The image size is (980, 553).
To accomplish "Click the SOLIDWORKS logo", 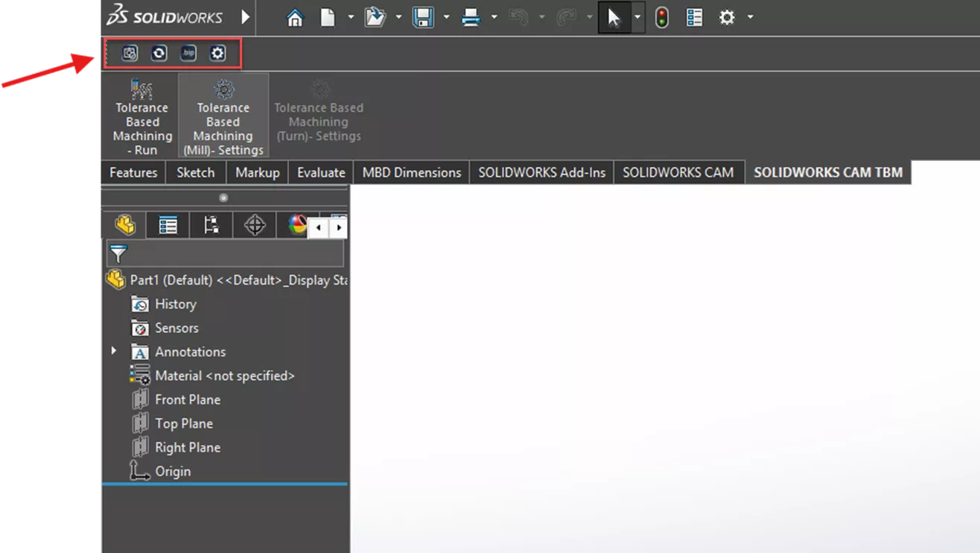I will click(x=165, y=16).
